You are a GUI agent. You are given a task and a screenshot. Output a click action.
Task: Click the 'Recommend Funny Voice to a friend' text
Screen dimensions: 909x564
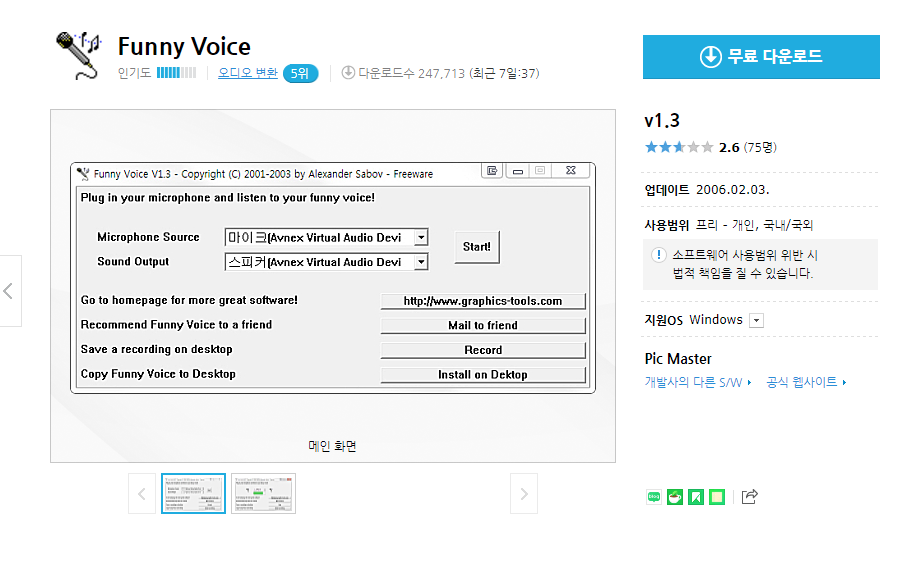pos(176,325)
